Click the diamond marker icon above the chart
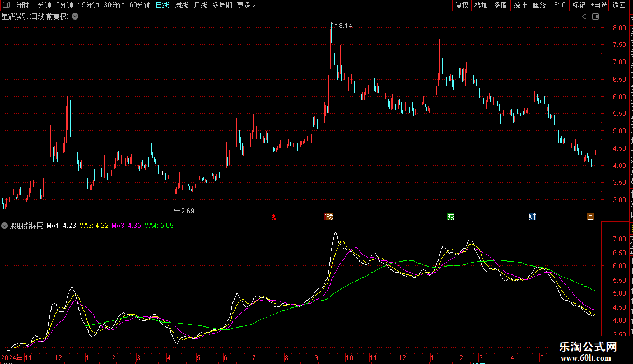 pos(585,17)
